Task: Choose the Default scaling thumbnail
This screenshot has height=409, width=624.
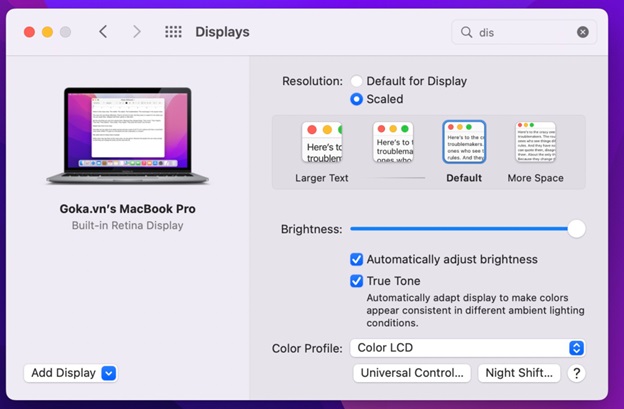Action: (464, 142)
